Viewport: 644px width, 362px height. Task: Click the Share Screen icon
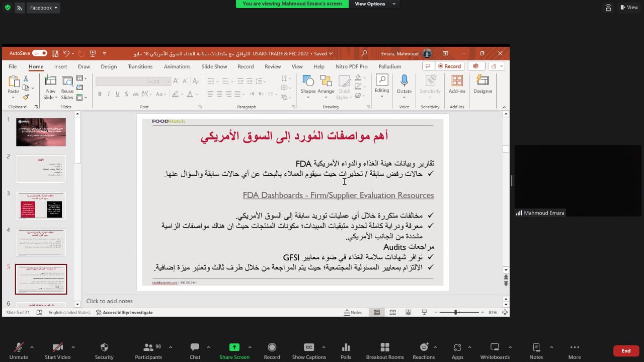234,347
